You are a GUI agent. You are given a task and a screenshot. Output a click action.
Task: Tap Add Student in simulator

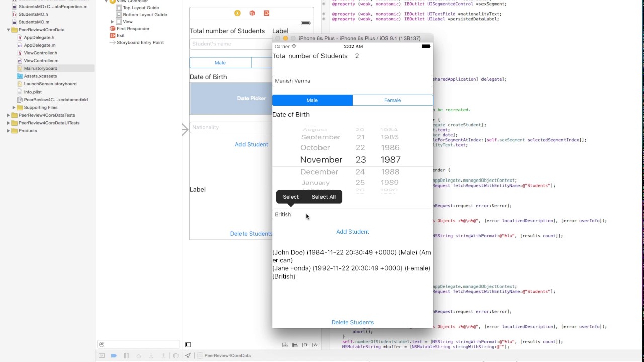tap(353, 232)
